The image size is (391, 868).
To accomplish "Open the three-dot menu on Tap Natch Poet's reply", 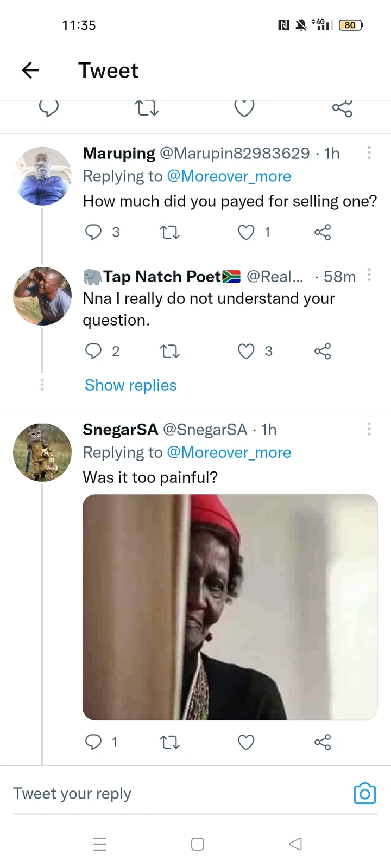I will pos(369,275).
